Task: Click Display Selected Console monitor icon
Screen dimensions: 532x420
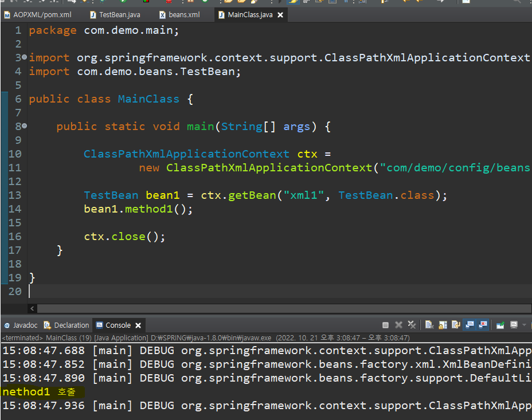Action: tap(514, 325)
